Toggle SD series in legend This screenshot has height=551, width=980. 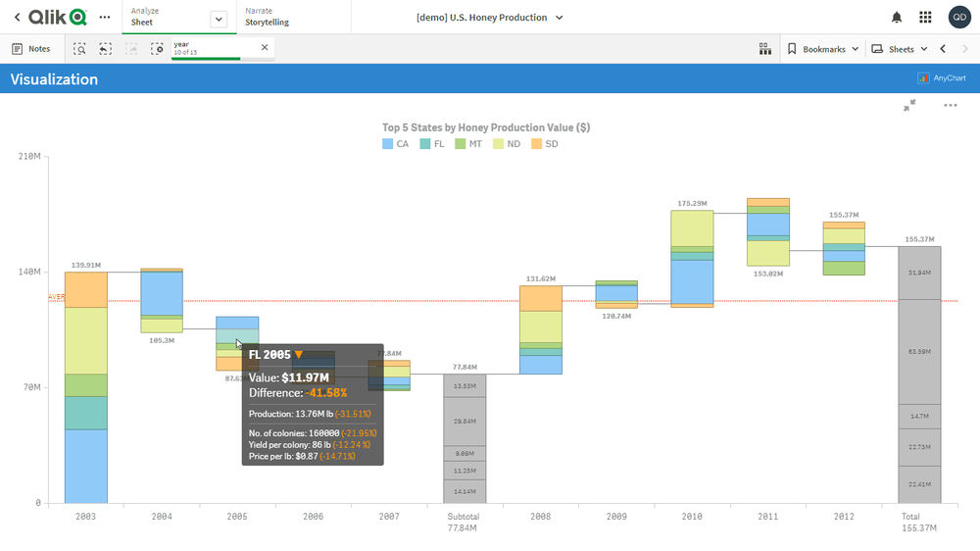click(544, 144)
